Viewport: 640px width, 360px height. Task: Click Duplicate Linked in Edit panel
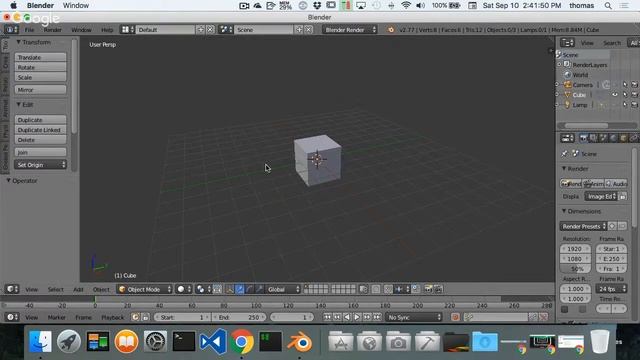[x=40, y=130]
